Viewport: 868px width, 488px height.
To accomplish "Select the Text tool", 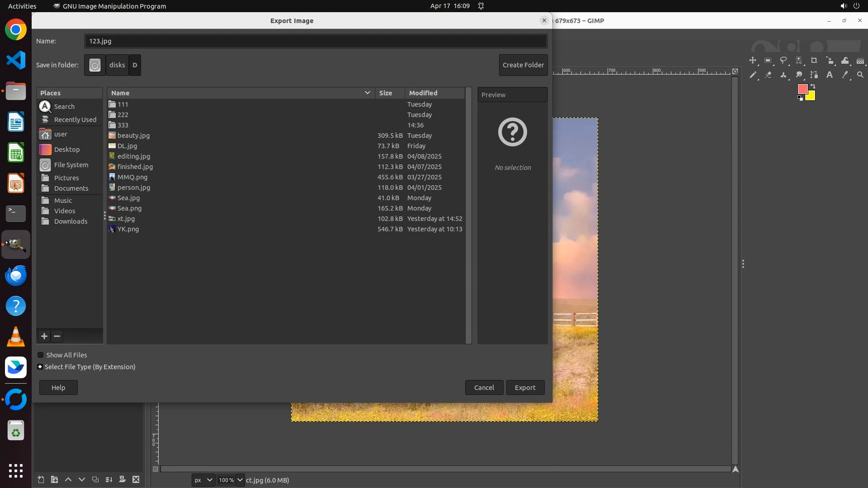I will 830,75.
